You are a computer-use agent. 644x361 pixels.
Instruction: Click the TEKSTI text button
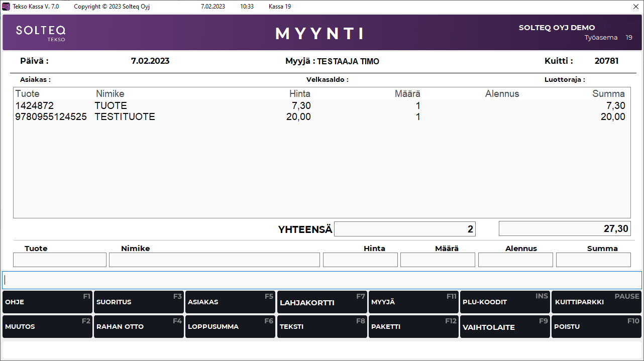[x=321, y=326]
